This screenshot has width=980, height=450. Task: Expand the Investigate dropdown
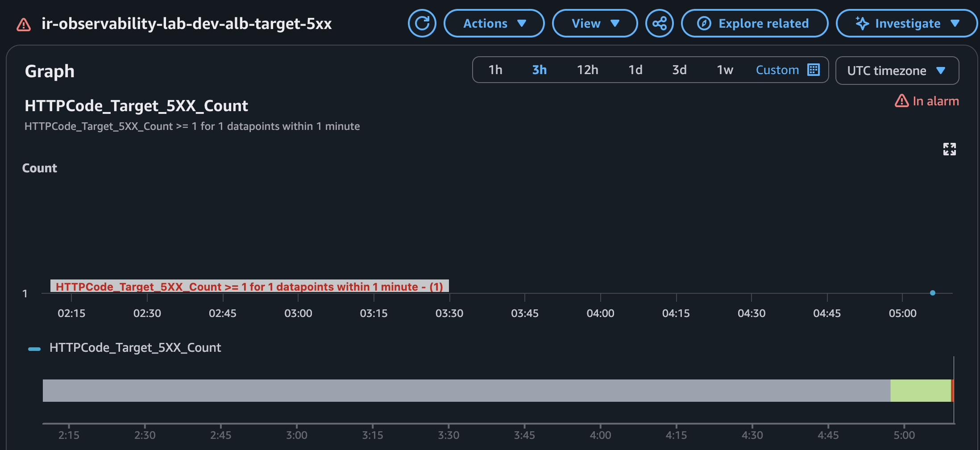coord(907,23)
